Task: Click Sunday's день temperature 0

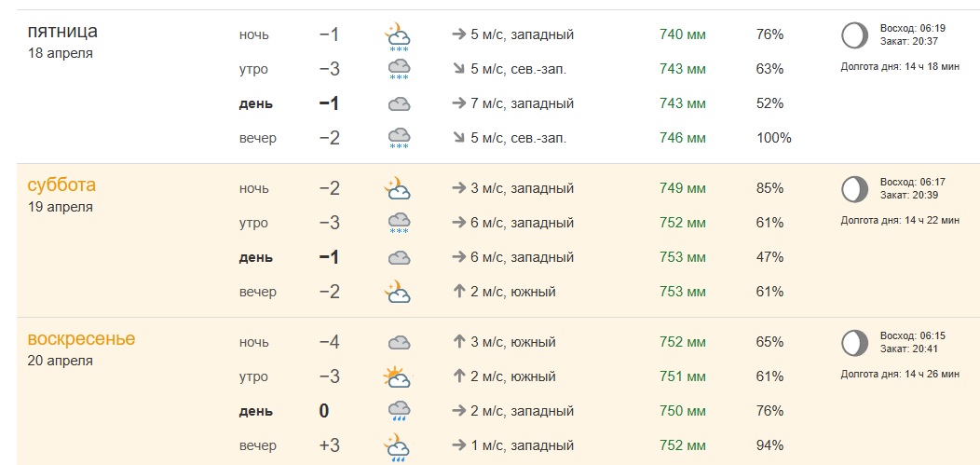Action: pyautogui.click(x=324, y=411)
